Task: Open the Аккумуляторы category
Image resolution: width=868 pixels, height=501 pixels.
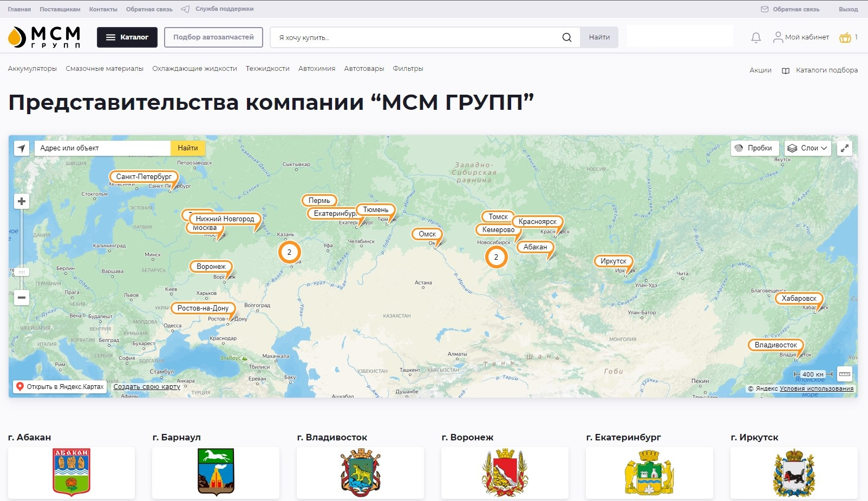Action: [x=32, y=69]
